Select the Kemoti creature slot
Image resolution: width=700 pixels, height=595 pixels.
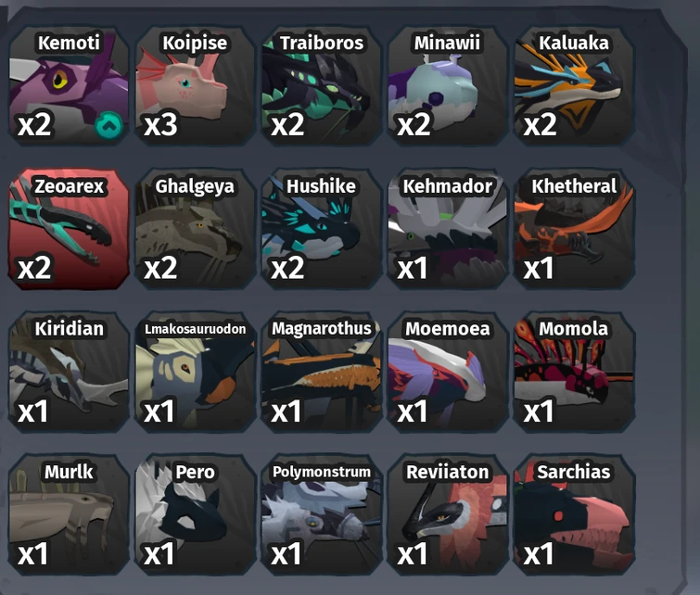(69, 85)
